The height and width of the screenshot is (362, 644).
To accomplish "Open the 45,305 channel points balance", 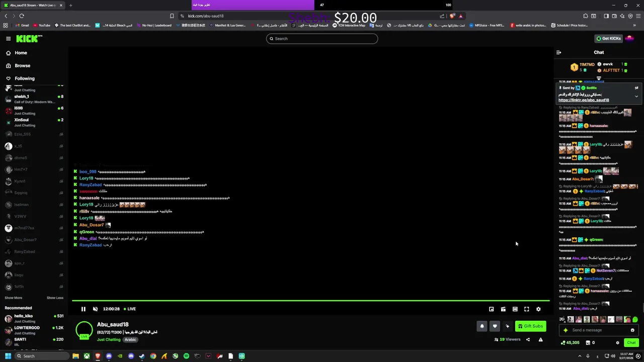I will 570,343.
